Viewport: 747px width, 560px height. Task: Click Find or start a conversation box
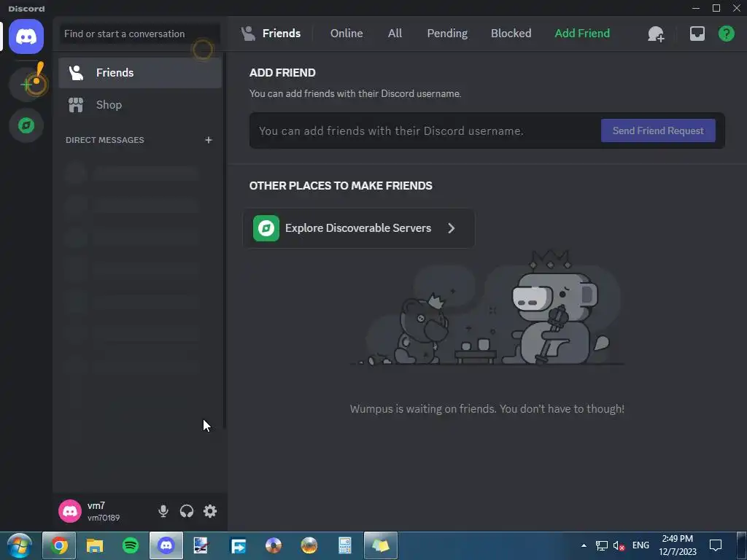(x=139, y=34)
